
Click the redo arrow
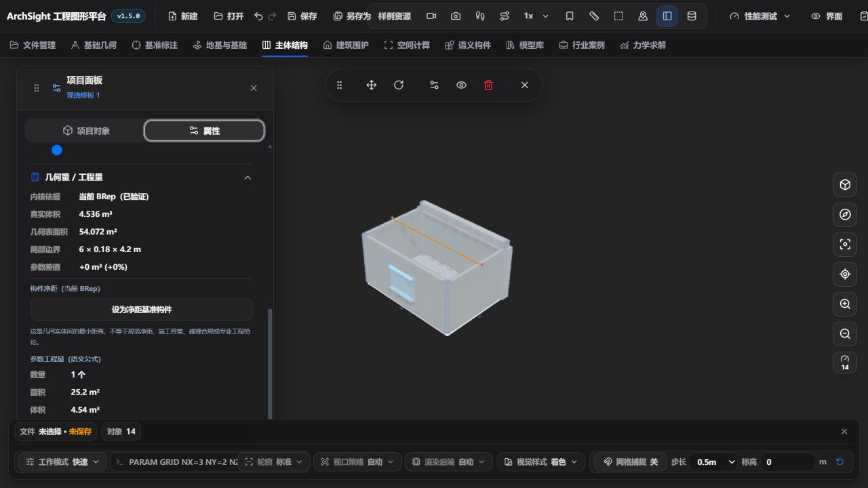(272, 16)
